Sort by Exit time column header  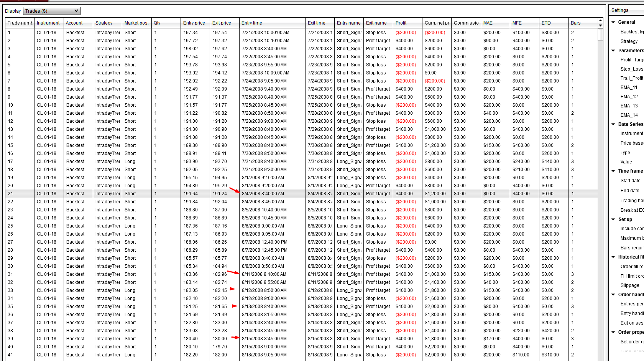tap(320, 23)
